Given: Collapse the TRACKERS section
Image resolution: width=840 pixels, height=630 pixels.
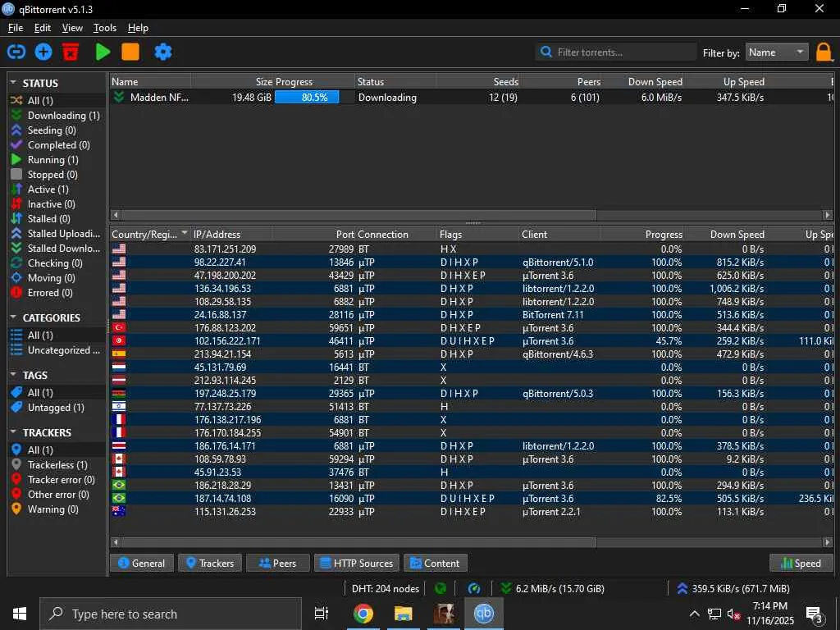Looking at the screenshot, I should (x=13, y=431).
